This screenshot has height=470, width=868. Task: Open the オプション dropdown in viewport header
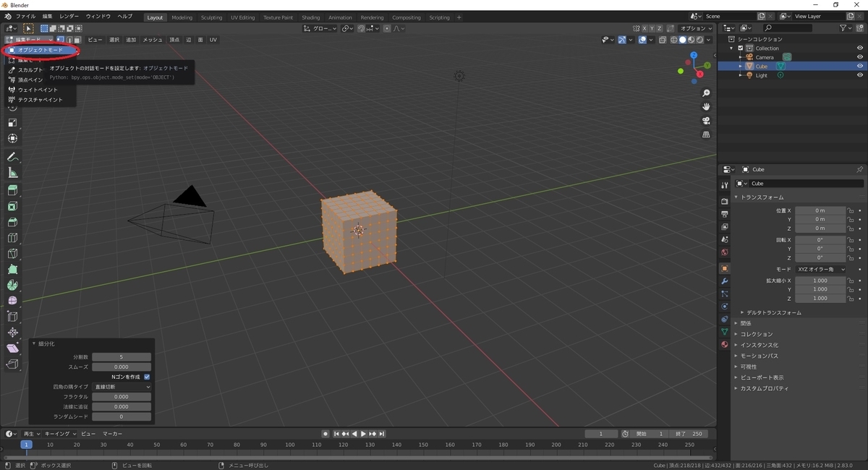(x=696, y=28)
